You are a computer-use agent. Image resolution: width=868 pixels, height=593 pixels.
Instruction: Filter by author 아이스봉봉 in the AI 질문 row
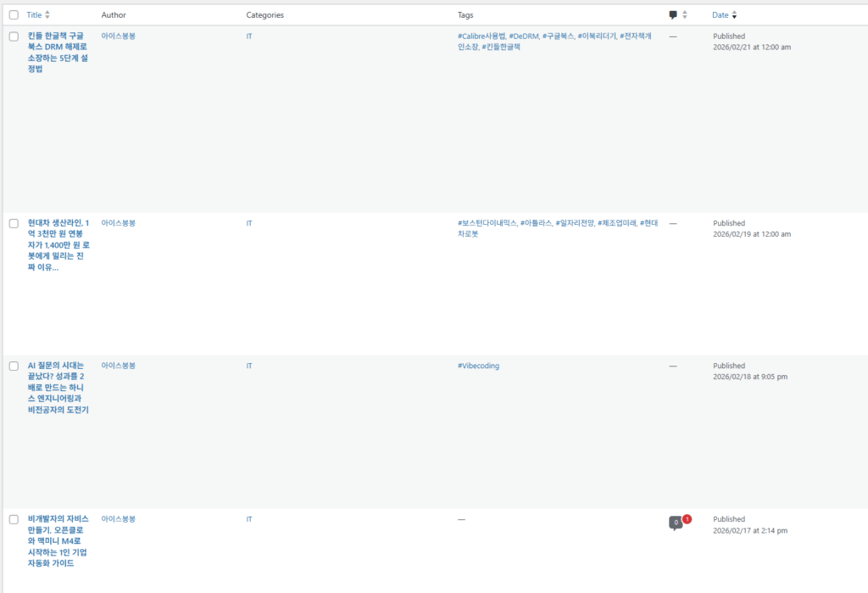pos(119,366)
